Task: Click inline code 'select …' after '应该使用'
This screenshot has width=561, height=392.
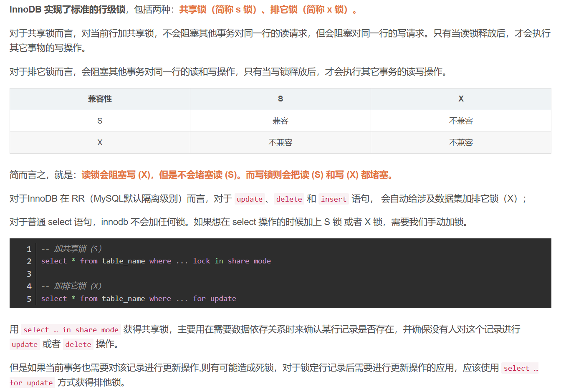Action: click(521, 368)
